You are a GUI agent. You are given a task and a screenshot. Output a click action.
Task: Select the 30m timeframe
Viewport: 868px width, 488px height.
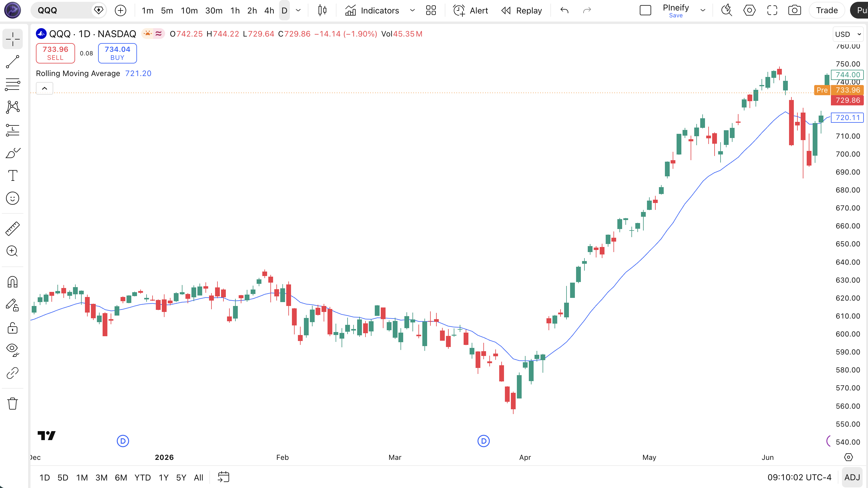point(214,10)
